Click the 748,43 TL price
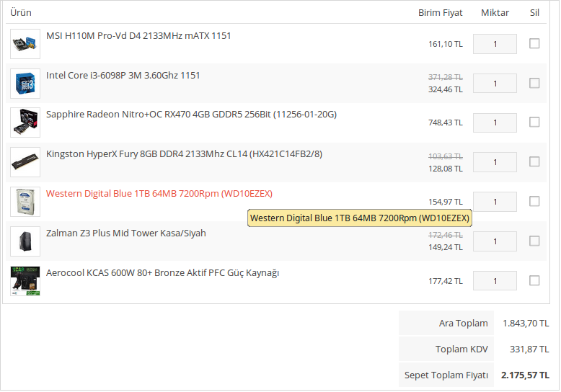 pyautogui.click(x=446, y=122)
